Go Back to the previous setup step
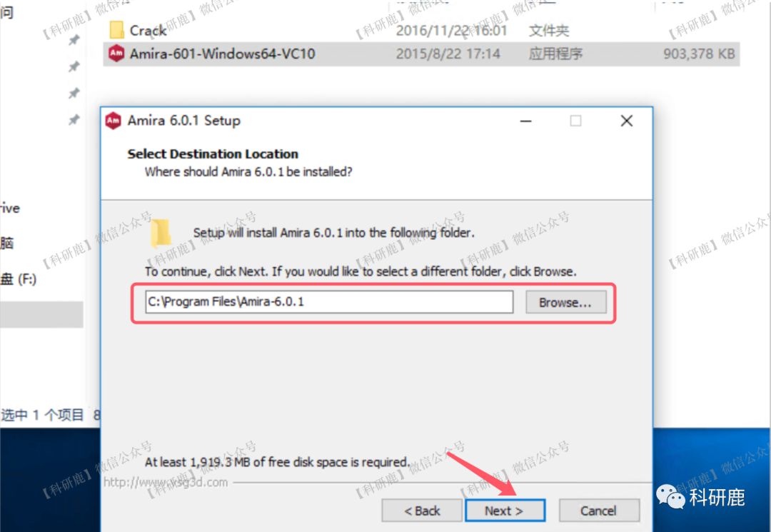The height and width of the screenshot is (532, 771). point(422,511)
